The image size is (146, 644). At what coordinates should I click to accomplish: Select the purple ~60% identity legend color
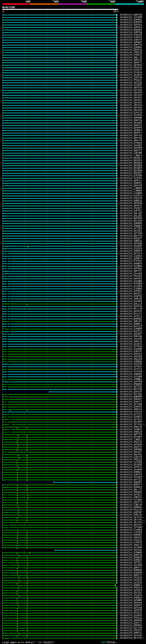tap(73, 4)
